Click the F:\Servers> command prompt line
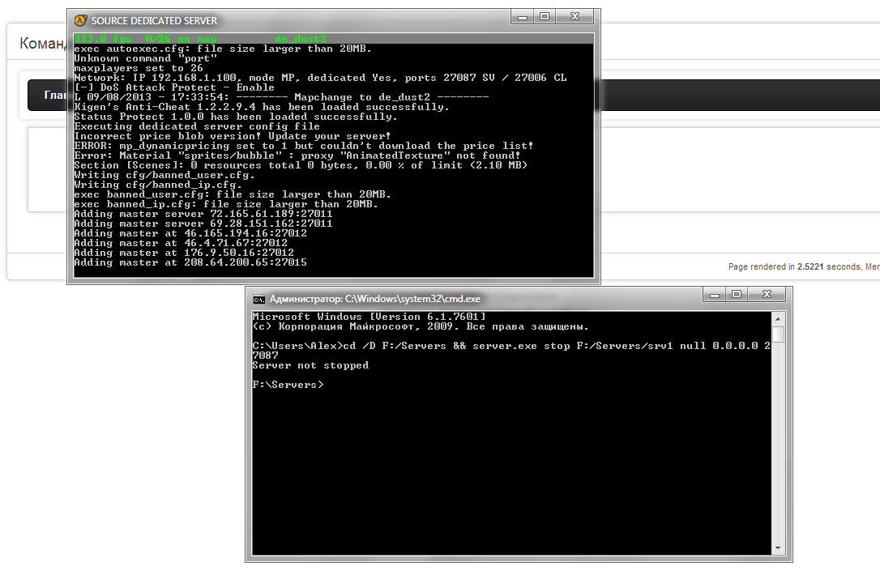Screen dimensions: 880x588 [288, 385]
